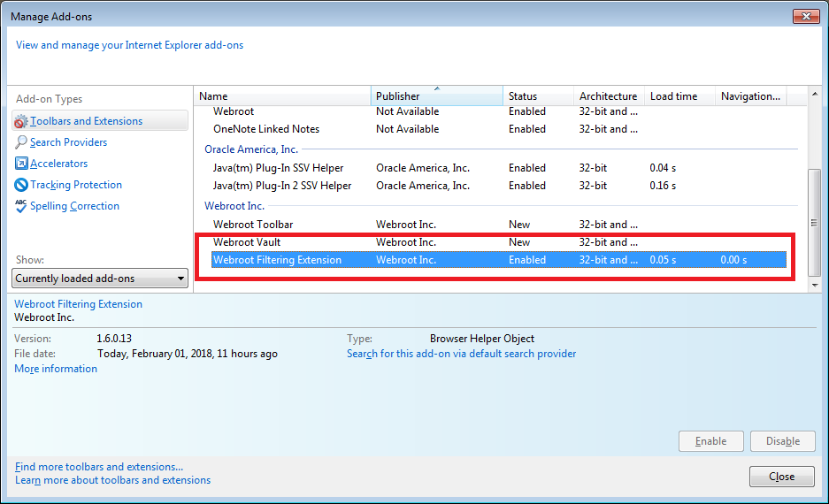
Task: Open the Show add-ons dropdown
Action: pyautogui.click(x=100, y=279)
